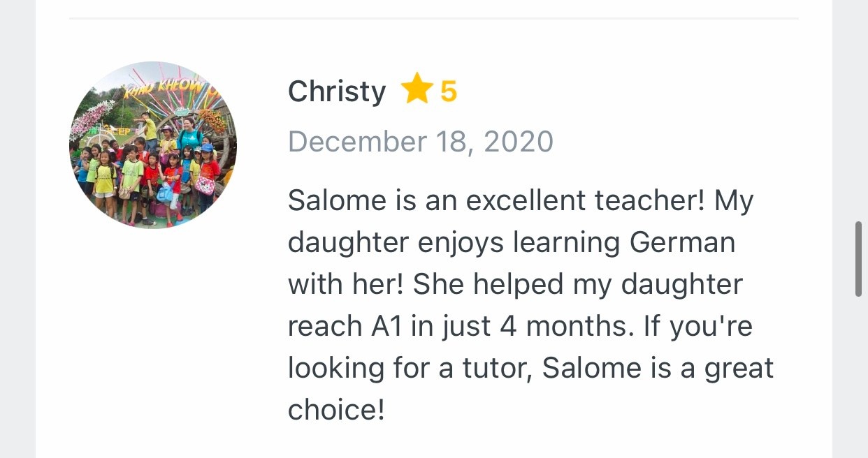Click the reviewer name Christy
This screenshot has height=458, width=868.
[x=336, y=91]
